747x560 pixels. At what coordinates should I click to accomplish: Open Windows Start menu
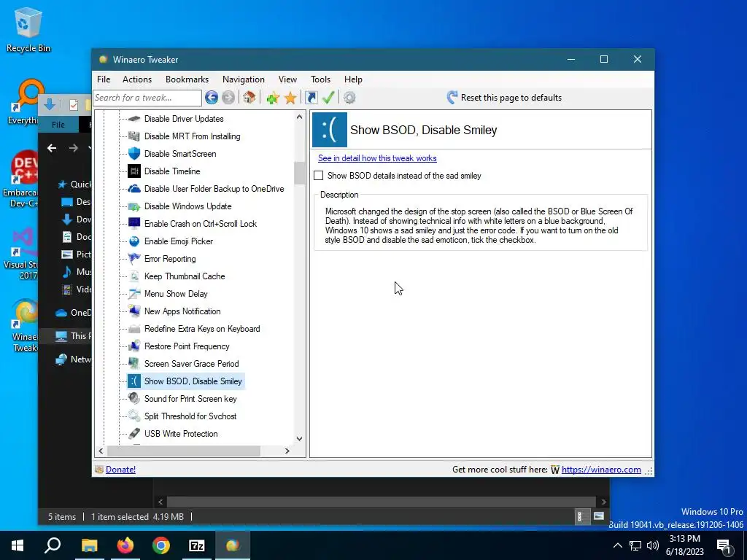click(x=18, y=545)
